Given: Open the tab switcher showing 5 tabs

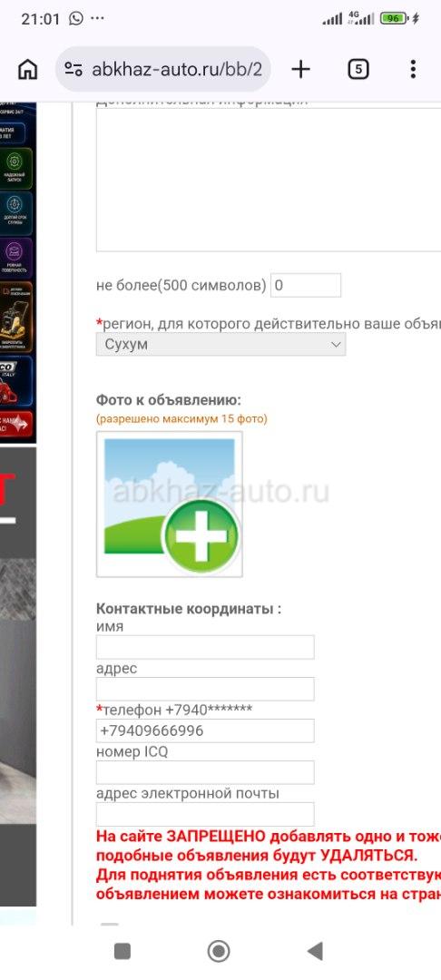Looking at the screenshot, I should pyautogui.click(x=358, y=69).
